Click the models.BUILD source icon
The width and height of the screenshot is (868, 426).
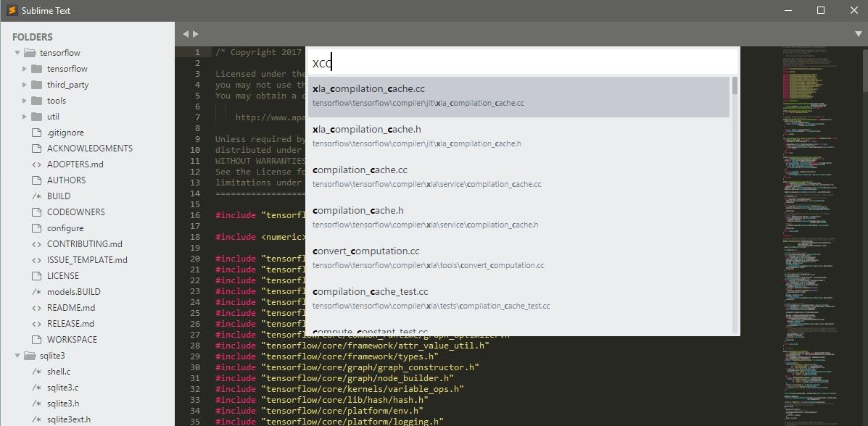tap(36, 292)
